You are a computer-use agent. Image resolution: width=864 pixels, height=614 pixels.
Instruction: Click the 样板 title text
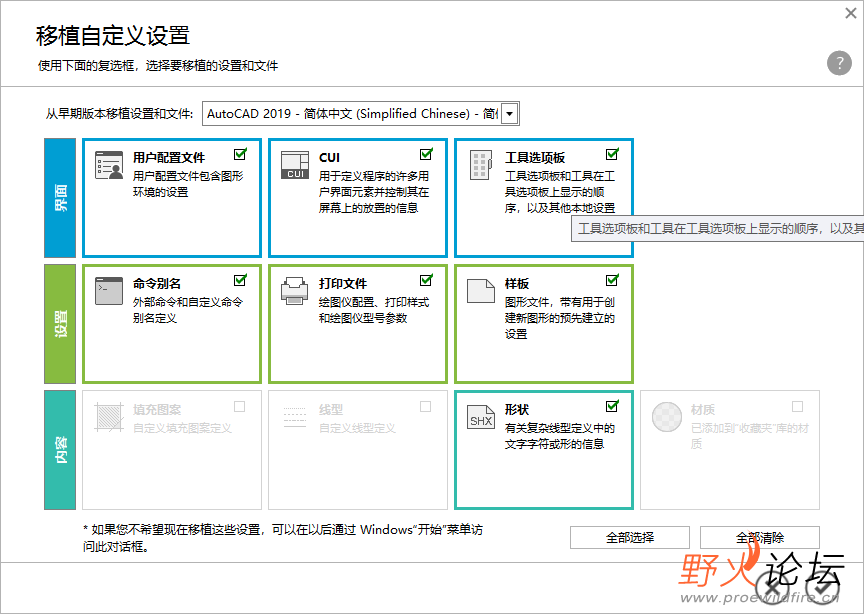pos(517,284)
